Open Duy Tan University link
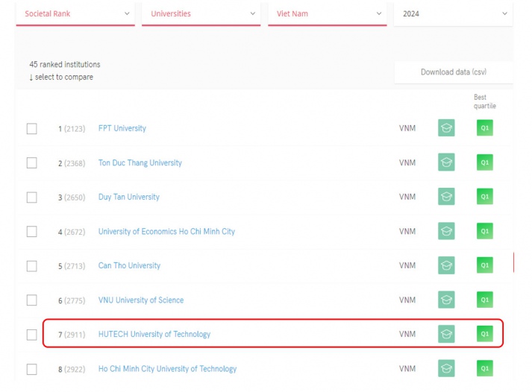Screen dimensions: 532x392 pyautogui.click(x=129, y=197)
